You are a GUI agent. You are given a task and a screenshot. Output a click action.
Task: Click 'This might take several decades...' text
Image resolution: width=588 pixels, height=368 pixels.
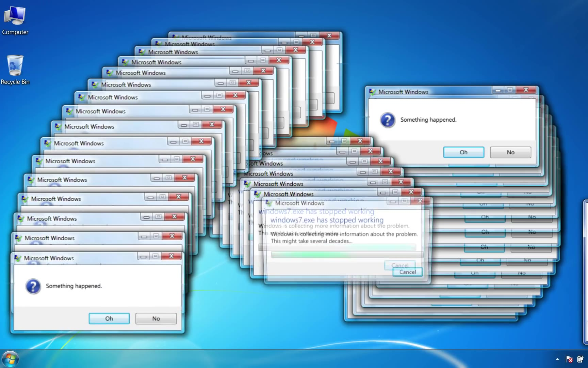coord(311,241)
